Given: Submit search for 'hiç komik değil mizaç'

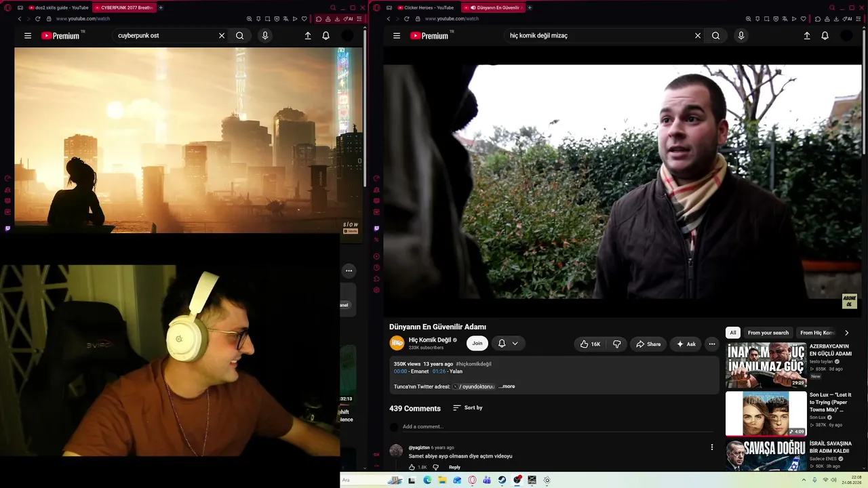Looking at the screenshot, I should [716, 36].
